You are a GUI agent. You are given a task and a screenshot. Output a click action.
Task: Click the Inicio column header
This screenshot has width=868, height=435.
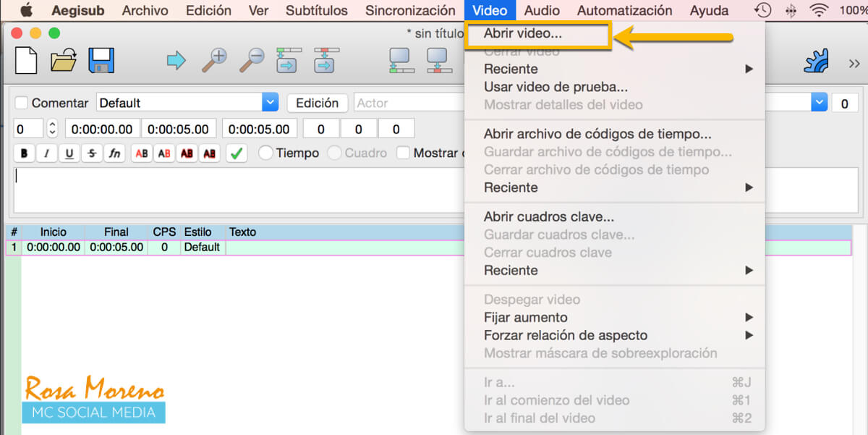[x=53, y=232]
